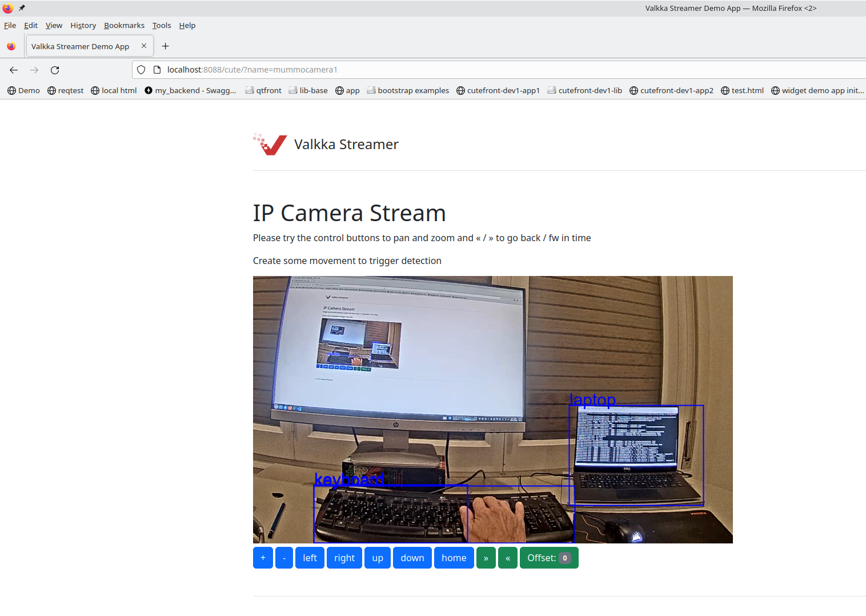
Task: Click the pan and zoom instruction text
Action: [422, 238]
